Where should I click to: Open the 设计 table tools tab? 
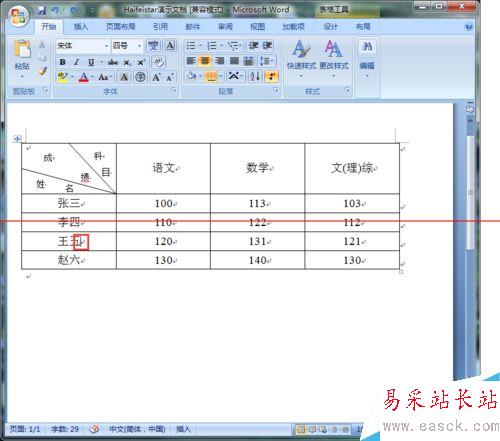330,27
